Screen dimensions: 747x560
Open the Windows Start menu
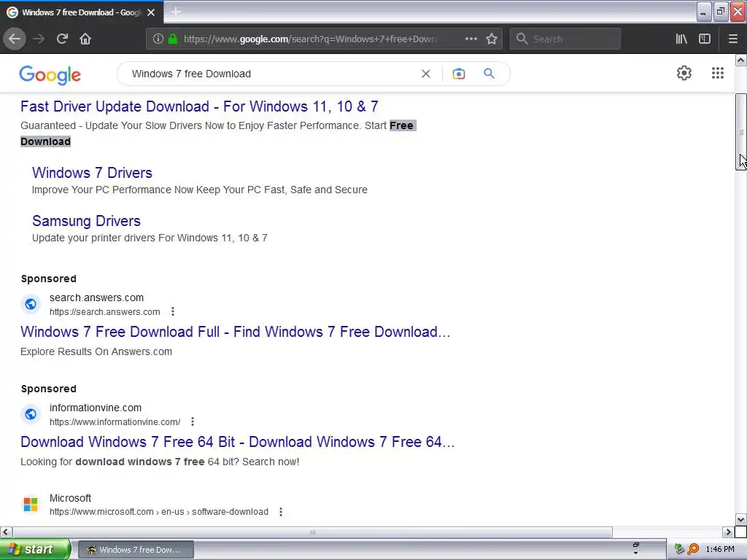(x=35, y=549)
